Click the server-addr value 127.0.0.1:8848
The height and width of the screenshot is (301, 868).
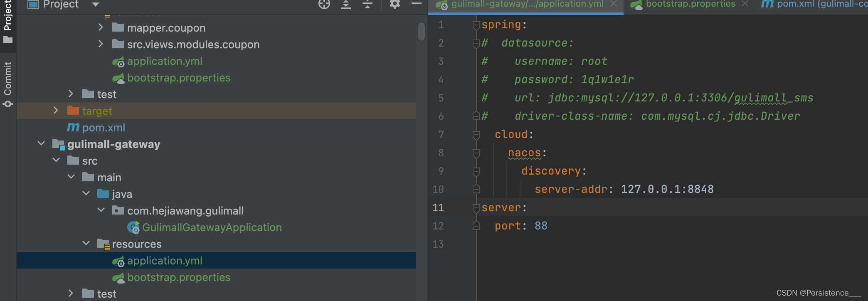(667, 189)
